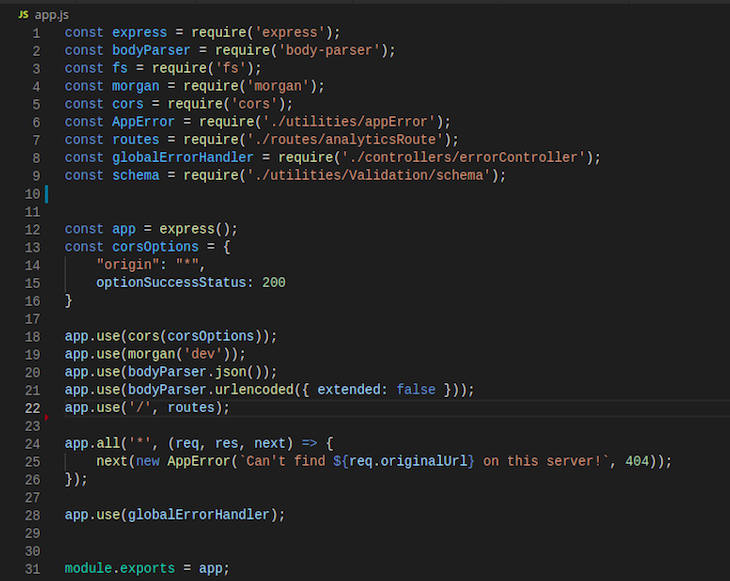Click the 'express' string on line 1
The image size is (730, 581).
coord(290,33)
